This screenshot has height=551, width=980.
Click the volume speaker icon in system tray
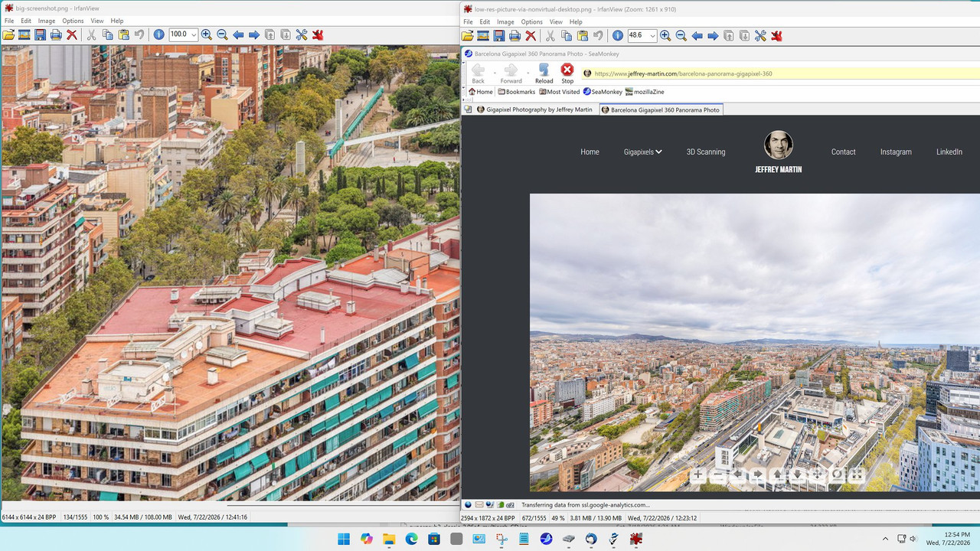pos(913,539)
